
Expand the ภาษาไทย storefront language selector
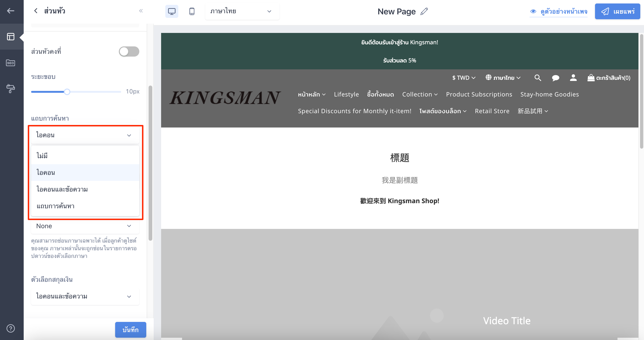(x=503, y=78)
